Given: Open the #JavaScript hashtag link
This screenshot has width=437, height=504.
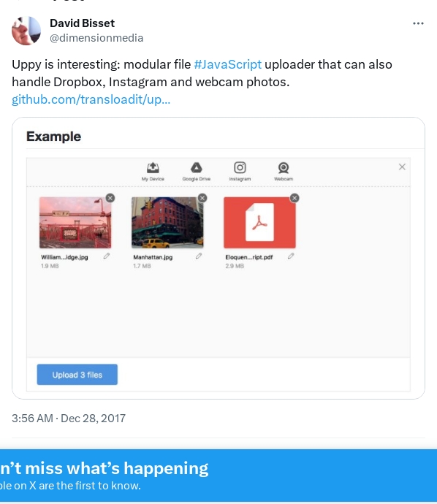Looking at the screenshot, I should [228, 64].
